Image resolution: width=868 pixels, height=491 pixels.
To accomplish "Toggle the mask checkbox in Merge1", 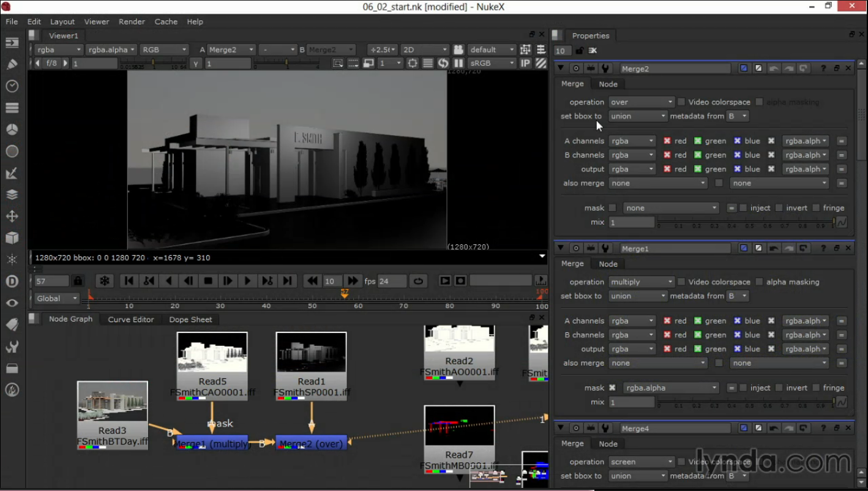I will 612,388.
